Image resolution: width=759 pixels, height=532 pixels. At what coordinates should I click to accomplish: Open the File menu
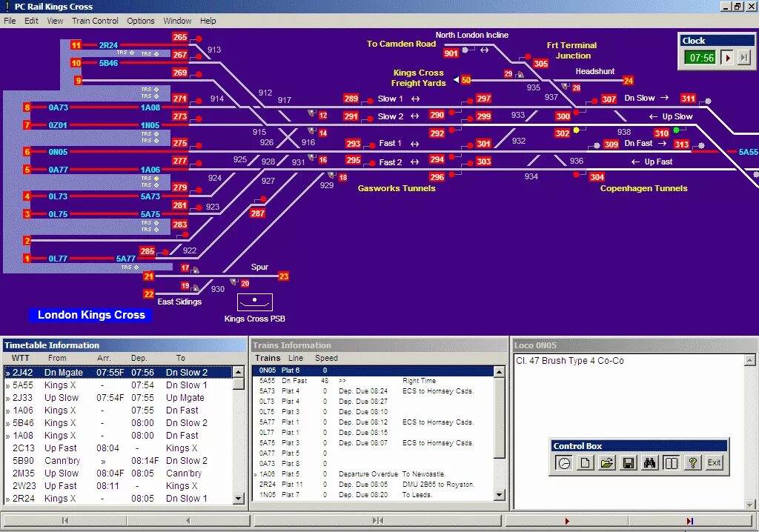(10, 21)
